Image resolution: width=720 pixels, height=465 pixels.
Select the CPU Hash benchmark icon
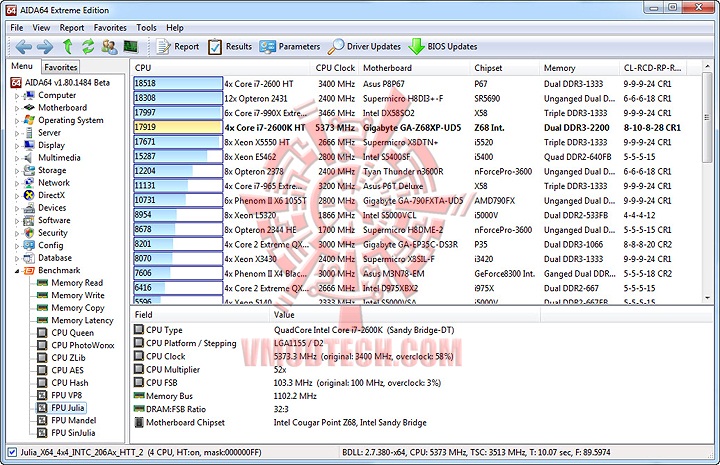click(42, 382)
